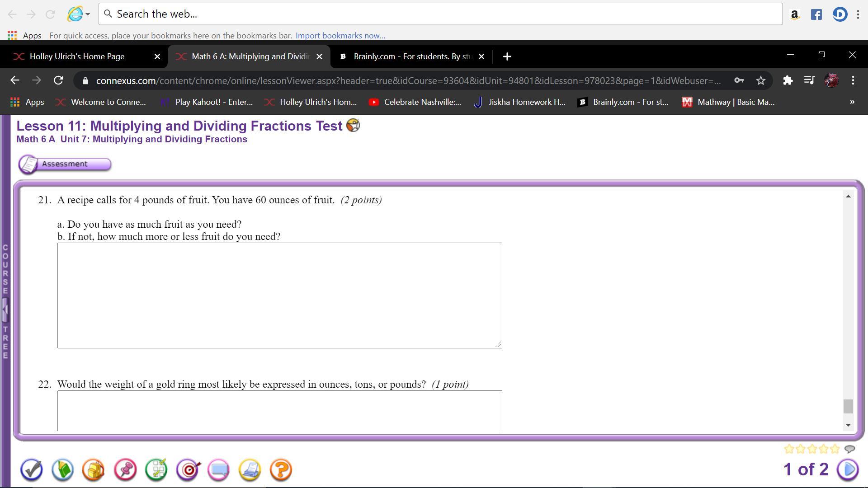Open the yellow backpack icon
This screenshot has height=488, width=868.
(94, 470)
